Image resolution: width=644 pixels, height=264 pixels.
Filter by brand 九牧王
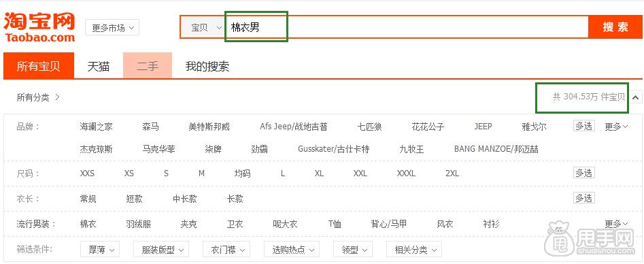[x=411, y=148]
